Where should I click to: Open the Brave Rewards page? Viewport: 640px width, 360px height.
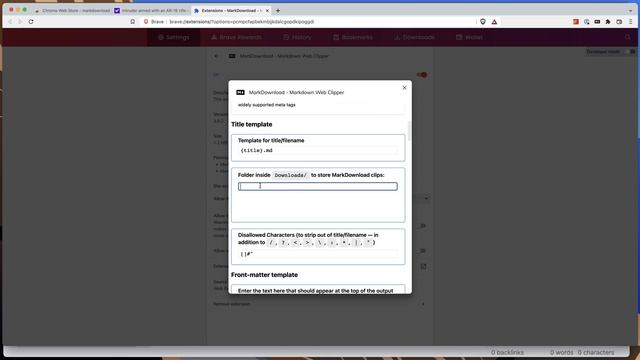(236, 37)
